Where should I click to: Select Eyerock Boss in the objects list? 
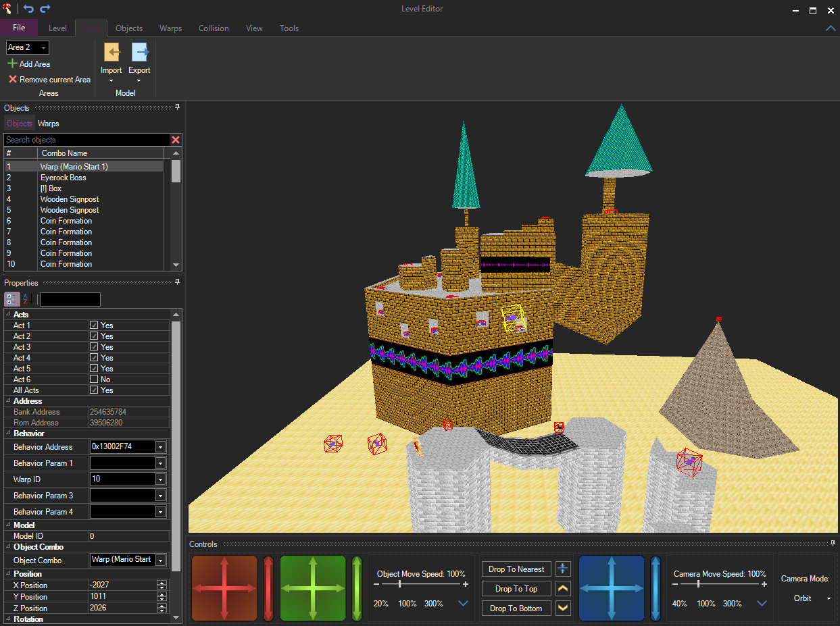pos(64,178)
